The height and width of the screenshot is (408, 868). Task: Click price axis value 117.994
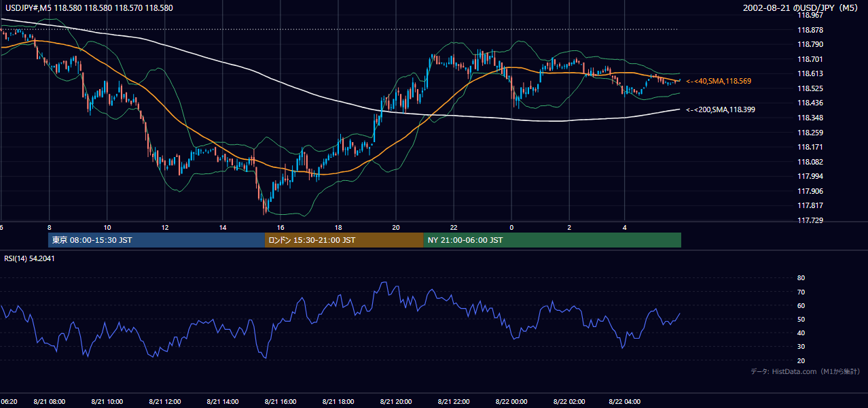tap(810, 176)
